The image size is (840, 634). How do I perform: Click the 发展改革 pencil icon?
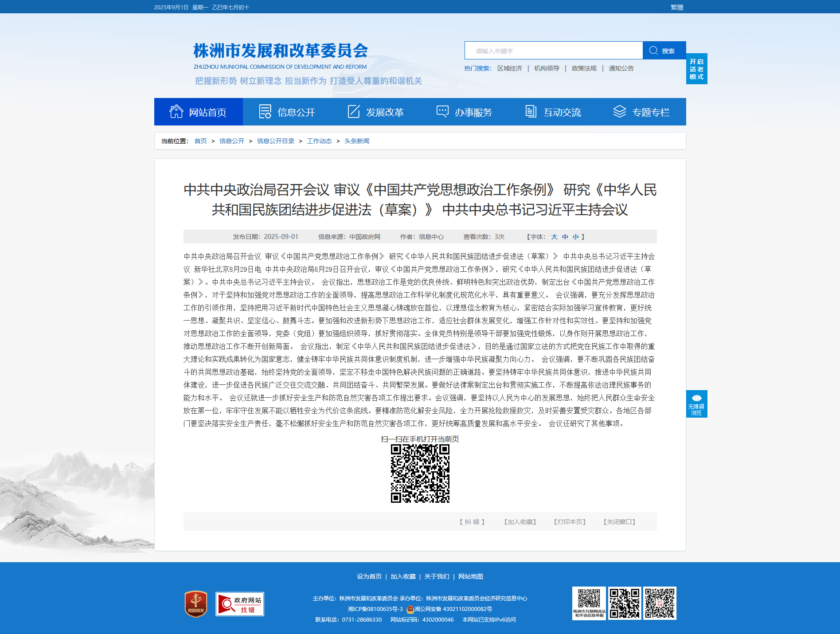(353, 111)
